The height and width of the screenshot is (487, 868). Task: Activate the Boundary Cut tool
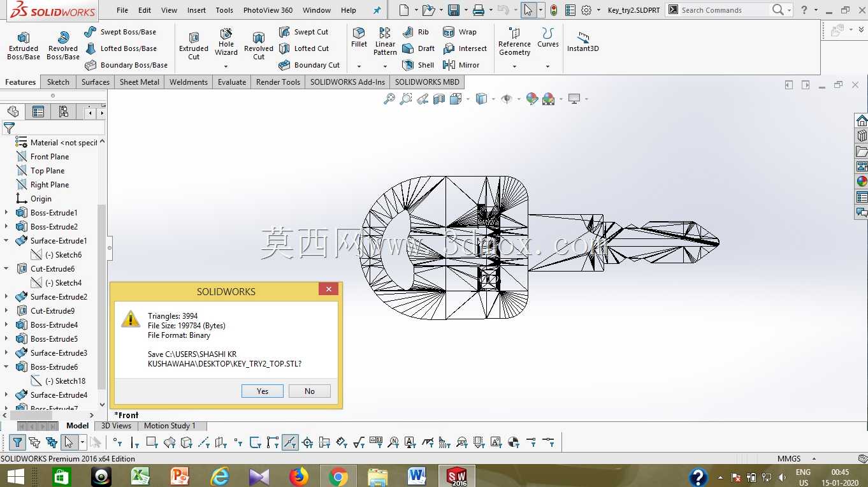309,65
